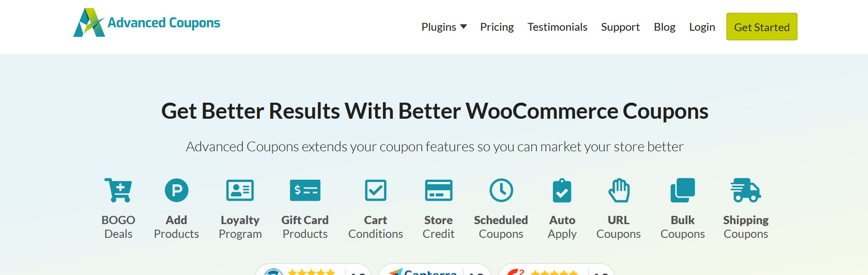Viewport: 868px width, 275px height.
Task: Click the Scheduled Coupons clock icon
Action: pyautogui.click(x=501, y=190)
